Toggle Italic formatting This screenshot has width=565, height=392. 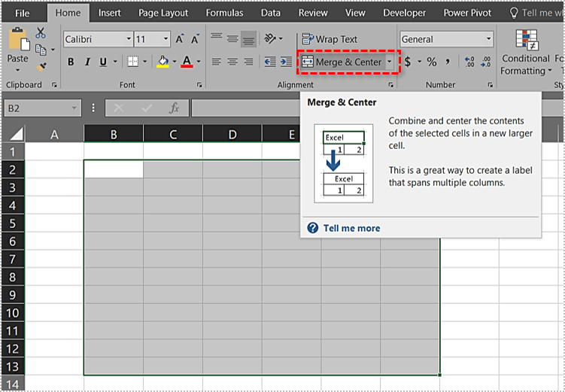tap(89, 62)
